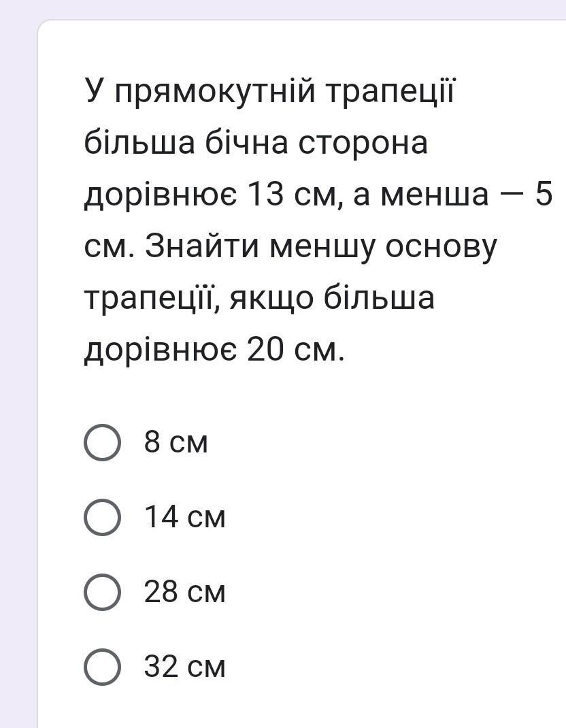The height and width of the screenshot is (728, 566).
Task: Click the text 'більша бічна сторона'
Action: click(256, 143)
